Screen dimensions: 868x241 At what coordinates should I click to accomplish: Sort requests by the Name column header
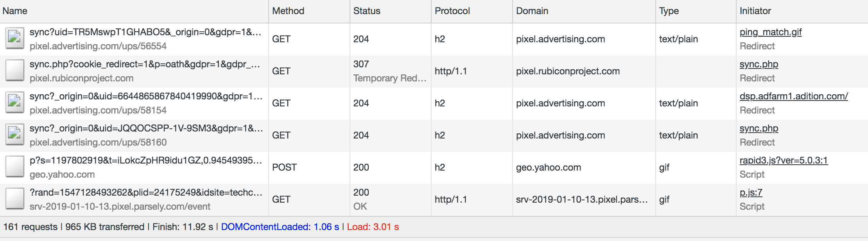tap(134, 11)
